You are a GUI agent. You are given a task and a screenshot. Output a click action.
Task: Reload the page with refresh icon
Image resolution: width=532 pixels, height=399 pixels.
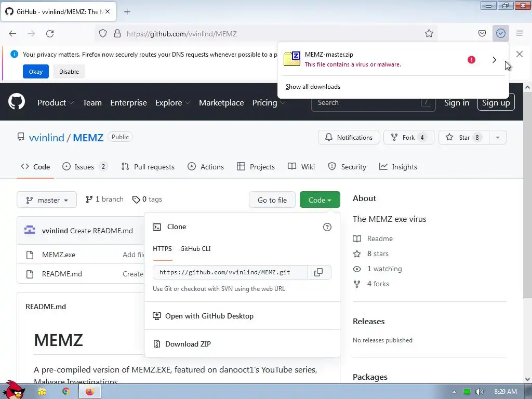coord(50,34)
